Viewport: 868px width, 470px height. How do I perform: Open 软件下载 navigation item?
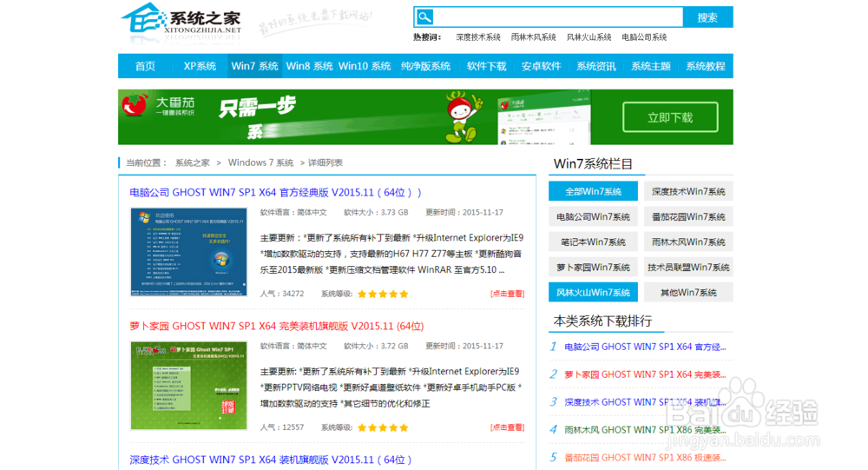click(x=487, y=66)
